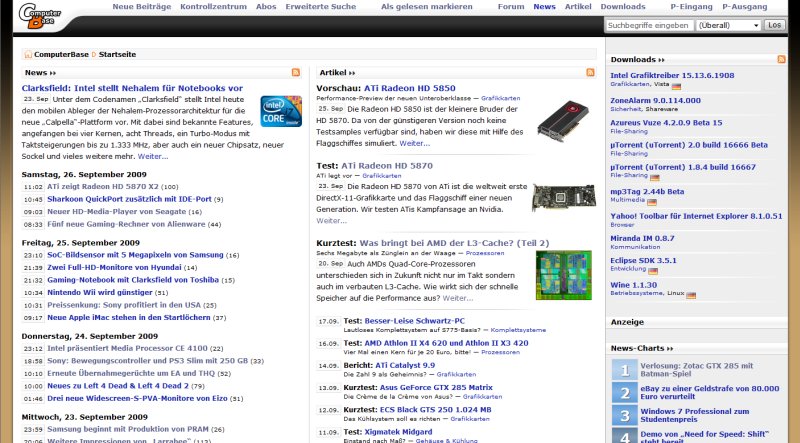The image size is (800, 443).
Task: Click the Intel Core i7 badge image
Action: click(281, 111)
